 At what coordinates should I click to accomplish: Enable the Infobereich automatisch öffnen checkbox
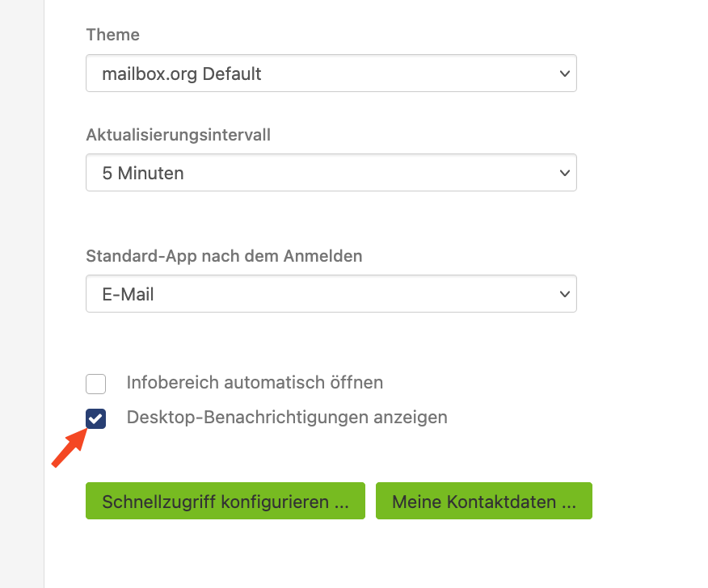point(95,384)
